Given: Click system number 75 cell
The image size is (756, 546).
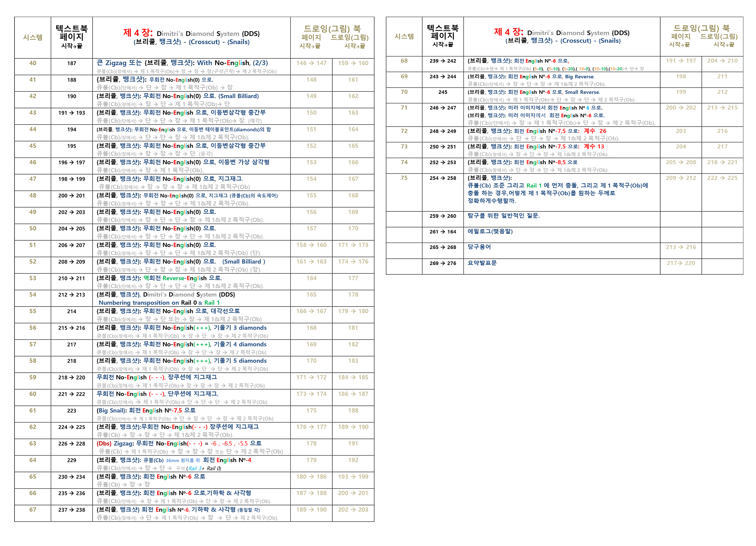Looking at the screenshot, I should click(x=404, y=178).
